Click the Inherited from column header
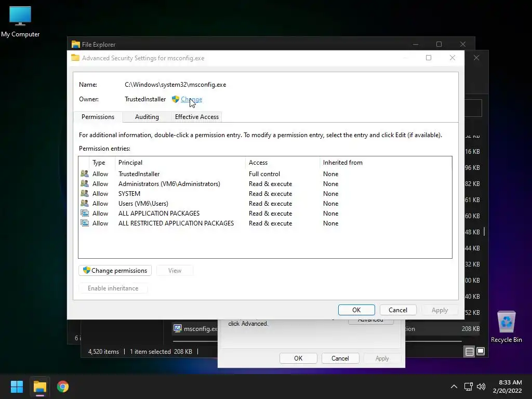The width and height of the screenshot is (532, 399). [343, 163]
